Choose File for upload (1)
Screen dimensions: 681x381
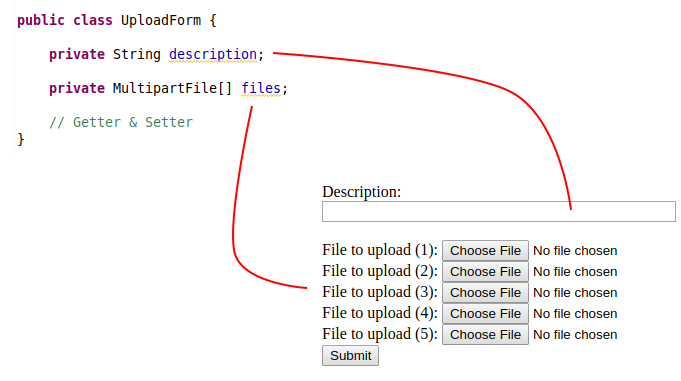click(485, 251)
